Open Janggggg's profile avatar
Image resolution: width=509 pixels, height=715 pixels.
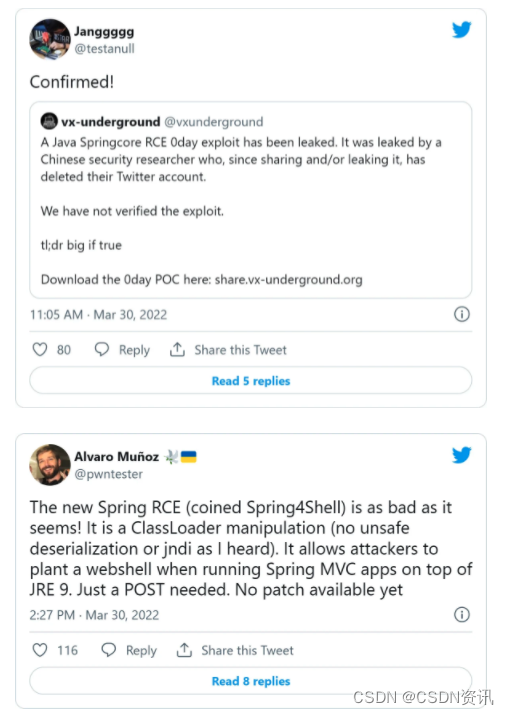click(x=50, y=39)
